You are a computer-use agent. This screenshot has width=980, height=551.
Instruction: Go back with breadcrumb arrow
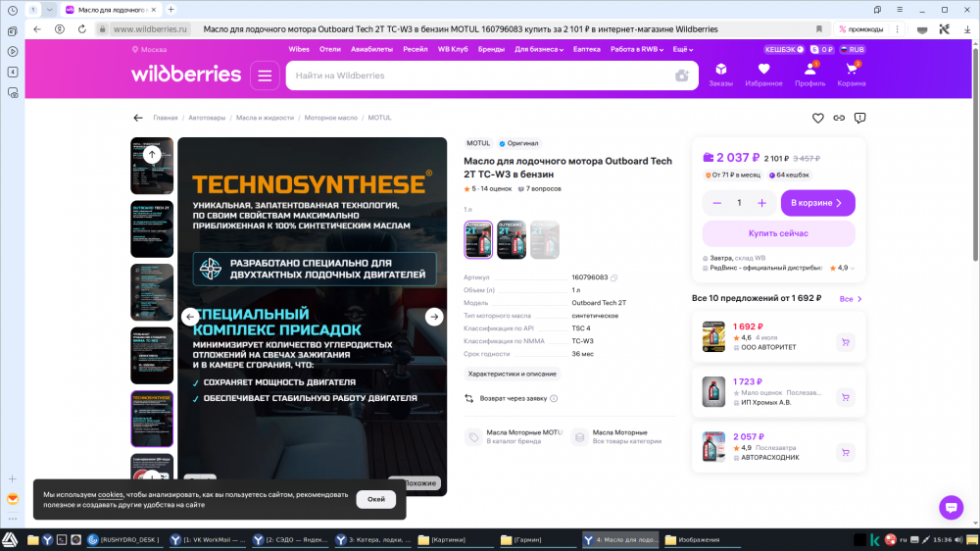coord(138,118)
